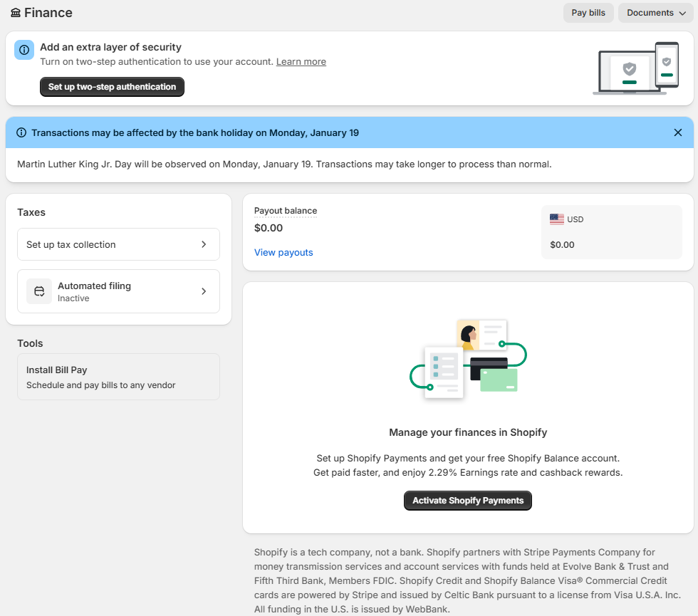Click the shield icon on the phone graphic

click(x=666, y=62)
